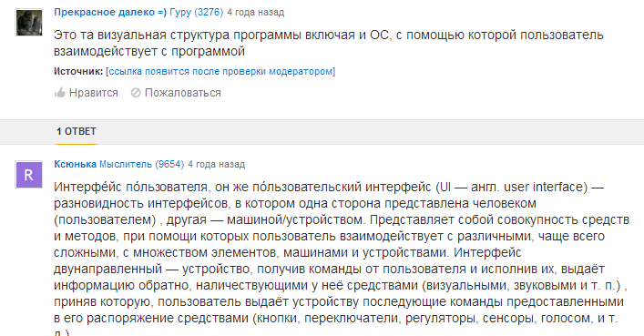Click the user interface English term in the answer
Screen dimensions: 644x336
point(546,188)
